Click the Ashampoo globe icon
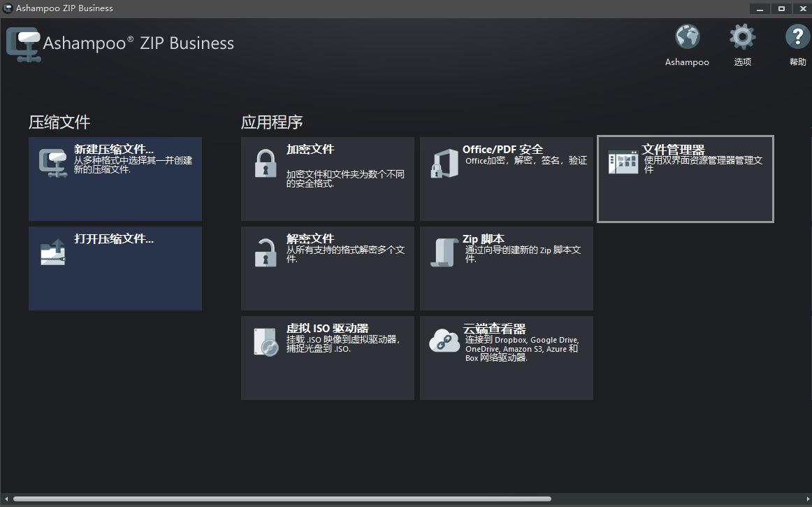The image size is (812, 507). coord(687,37)
